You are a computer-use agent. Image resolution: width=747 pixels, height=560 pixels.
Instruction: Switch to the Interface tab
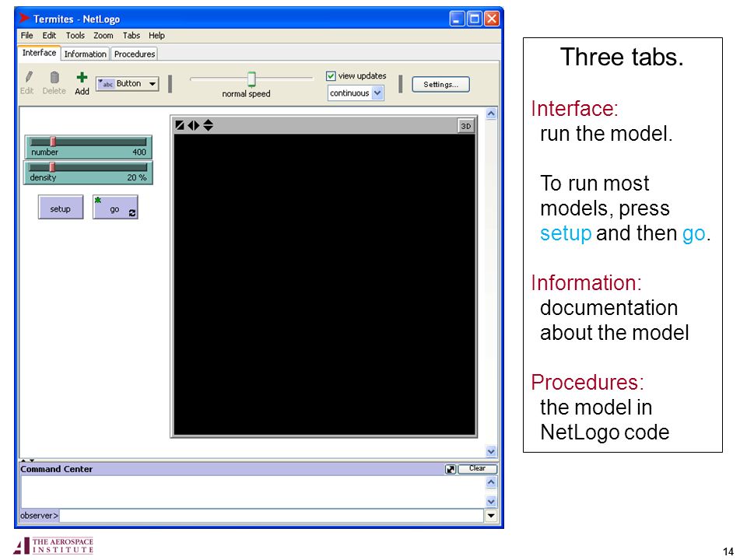[x=39, y=53]
